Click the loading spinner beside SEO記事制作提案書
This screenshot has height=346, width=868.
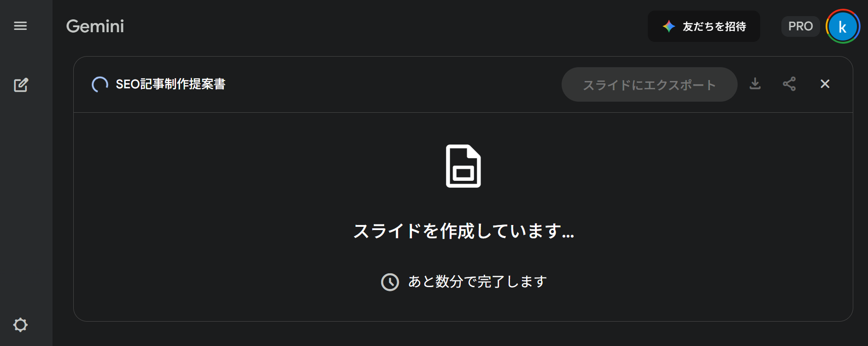coord(100,84)
